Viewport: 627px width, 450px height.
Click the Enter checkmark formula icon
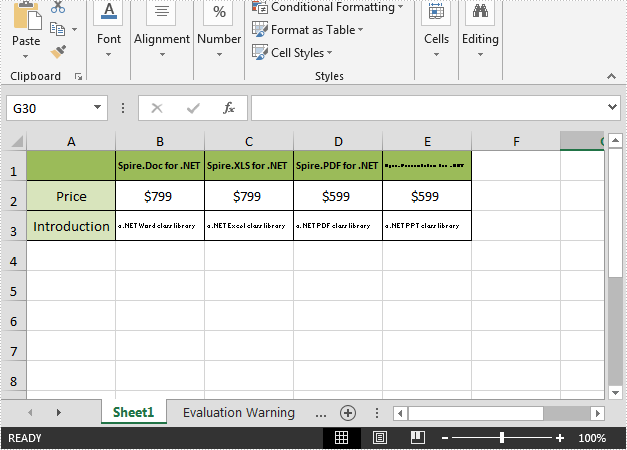coord(193,108)
